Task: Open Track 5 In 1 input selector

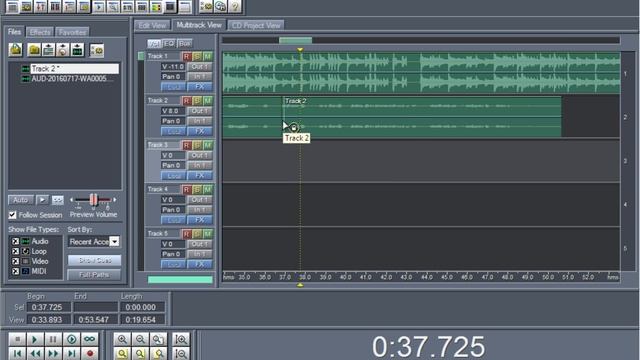Action: 200,254
